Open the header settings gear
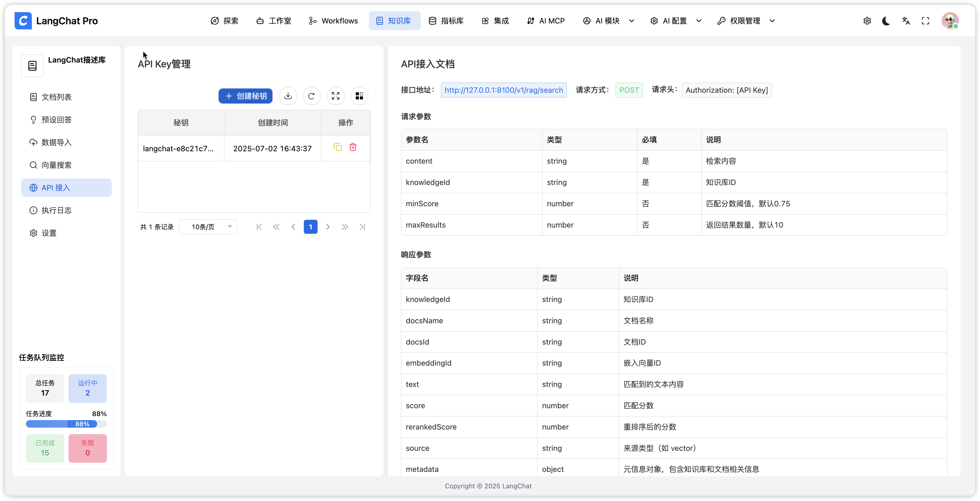Image resolution: width=980 pixels, height=501 pixels. click(867, 21)
